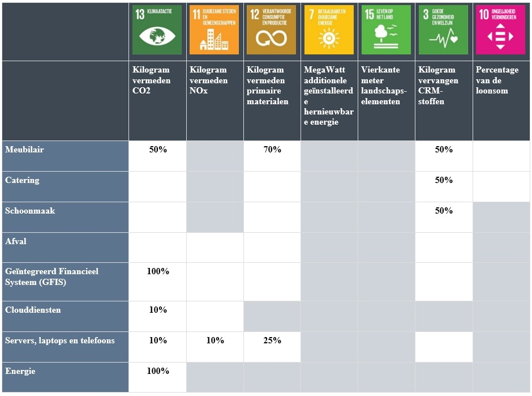Viewport: 532px width, 396px height.
Task: Select the Catering row label
Action: [x=23, y=180]
